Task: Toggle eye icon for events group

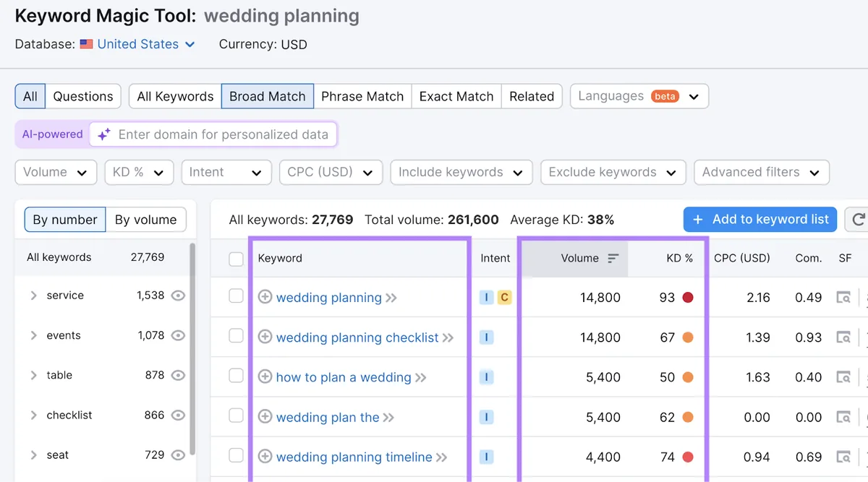Action: (178, 335)
